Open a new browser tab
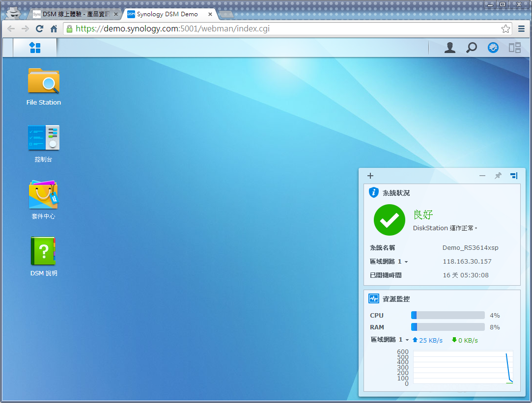Image resolution: width=532 pixels, height=403 pixels. pyautogui.click(x=226, y=14)
